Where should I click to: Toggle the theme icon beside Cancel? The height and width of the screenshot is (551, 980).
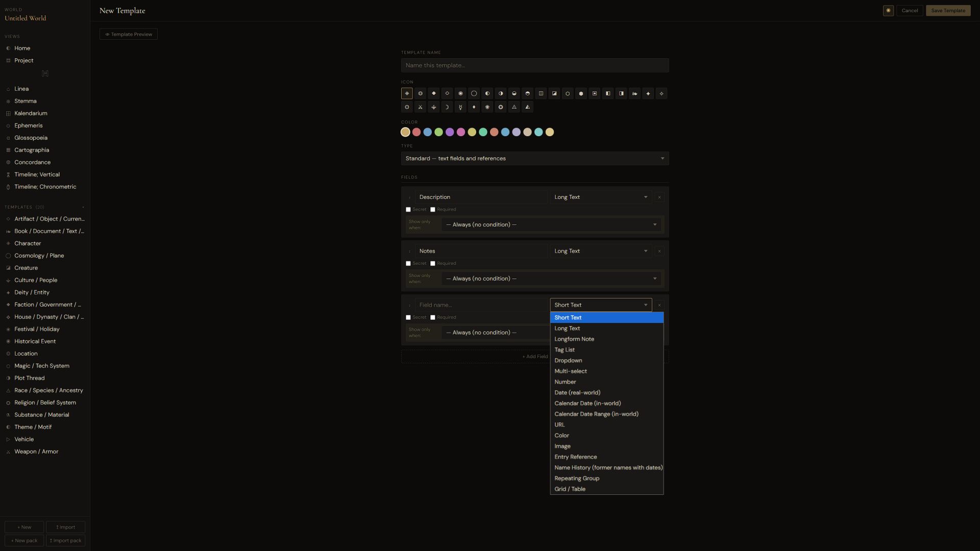point(888,11)
